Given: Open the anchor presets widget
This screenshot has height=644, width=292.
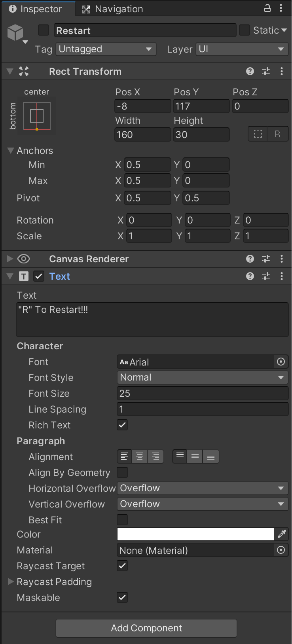Looking at the screenshot, I should tap(36, 116).
